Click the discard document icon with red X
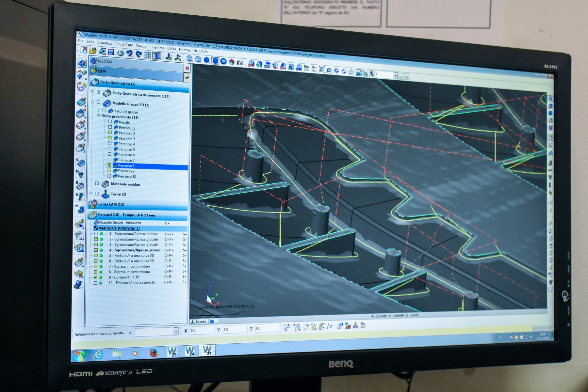This screenshot has width=588, height=392. (84, 50)
